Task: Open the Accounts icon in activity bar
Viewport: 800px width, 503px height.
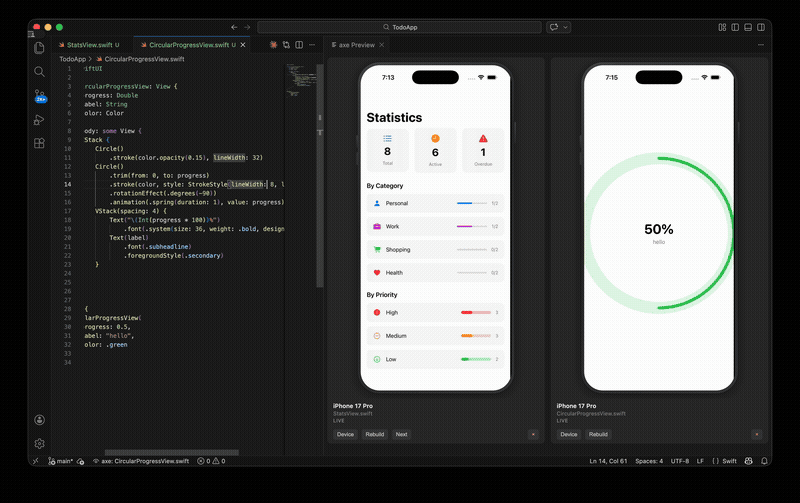Action: coord(39,420)
